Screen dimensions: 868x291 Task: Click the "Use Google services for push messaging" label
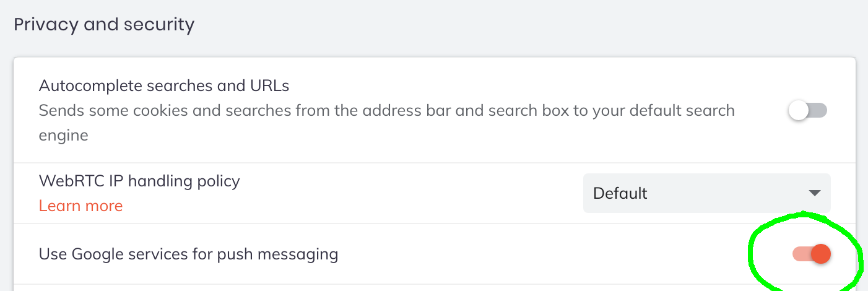click(188, 254)
